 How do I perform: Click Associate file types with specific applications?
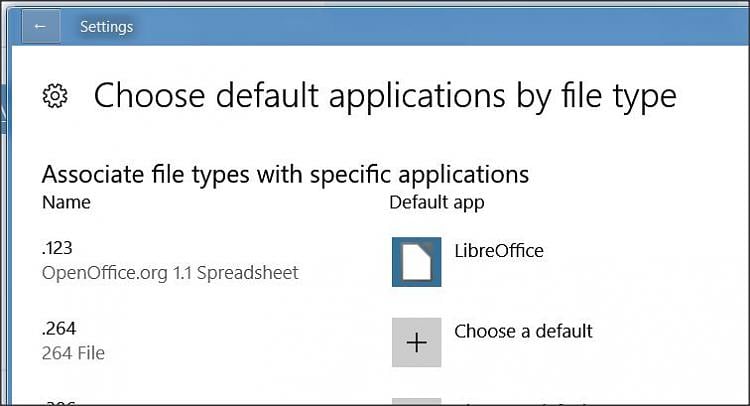[x=285, y=175]
